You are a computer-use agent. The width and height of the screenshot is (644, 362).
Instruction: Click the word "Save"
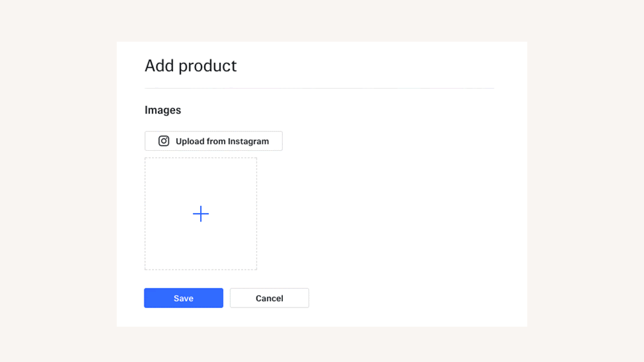[x=183, y=298]
